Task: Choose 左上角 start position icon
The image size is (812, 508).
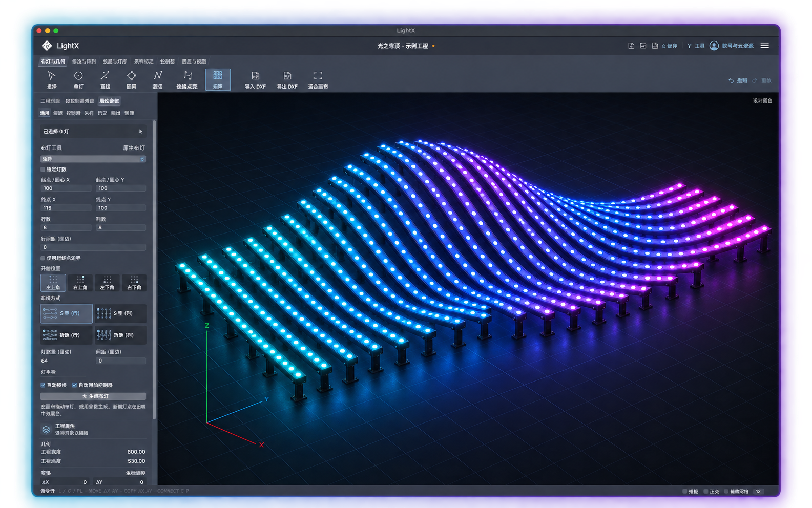Action: click(x=53, y=283)
